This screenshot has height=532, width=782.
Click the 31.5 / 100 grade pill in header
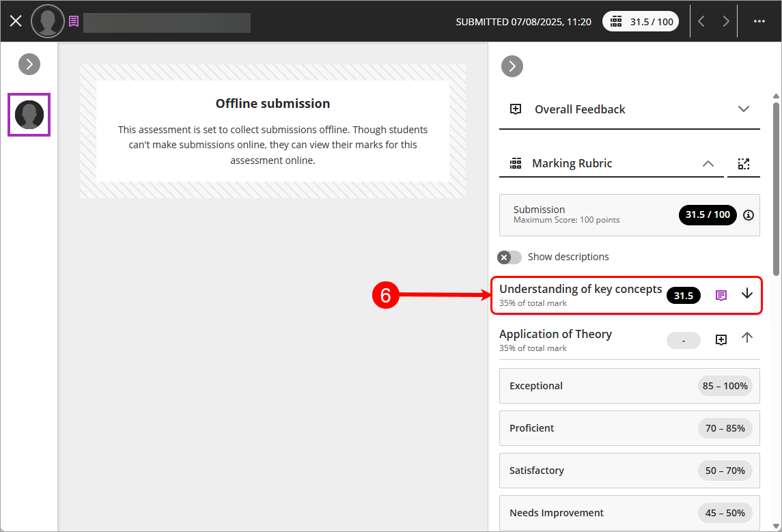tap(641, 21)
